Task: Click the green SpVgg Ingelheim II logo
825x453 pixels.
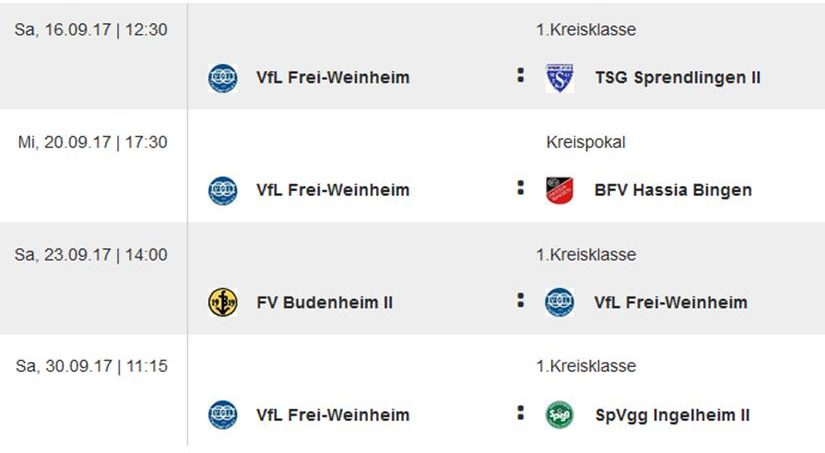Action: pyautogui.click(x=559, y=415)
